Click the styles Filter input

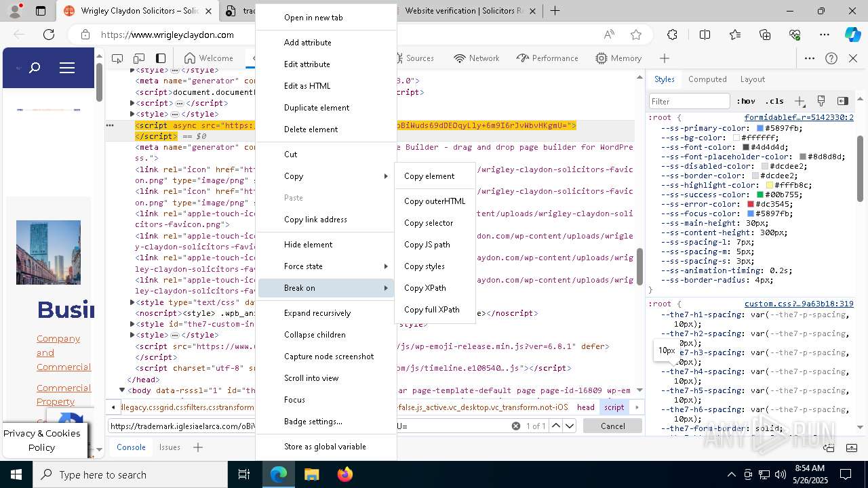click(x=690, y=101)
